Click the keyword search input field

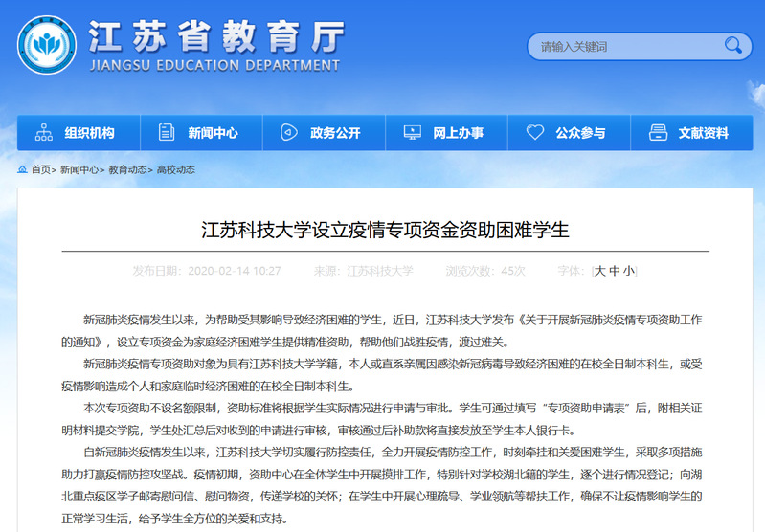point(622,46)
